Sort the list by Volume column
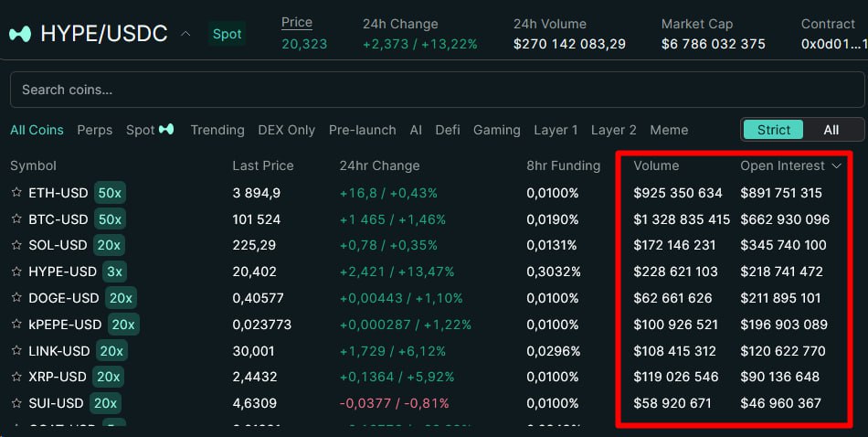 [656, 165]
